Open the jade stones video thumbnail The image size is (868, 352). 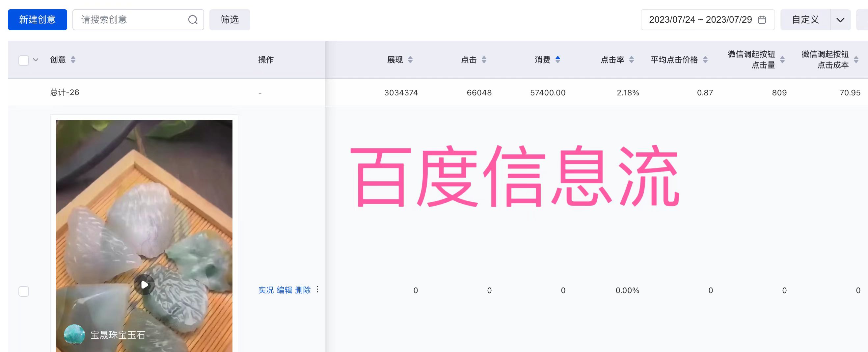tap(144, 236)
